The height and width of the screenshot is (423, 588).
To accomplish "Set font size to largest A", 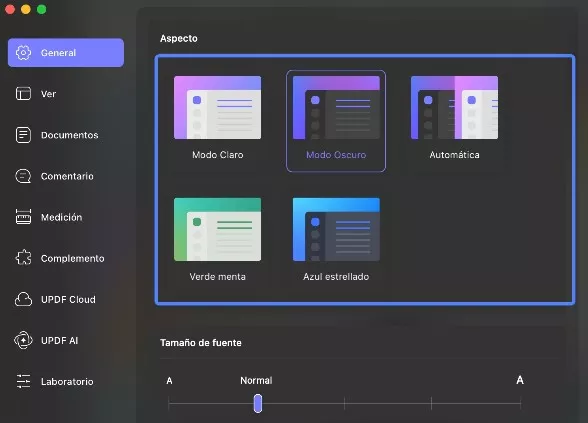I will pyautogui.click(x=520, y=380).
